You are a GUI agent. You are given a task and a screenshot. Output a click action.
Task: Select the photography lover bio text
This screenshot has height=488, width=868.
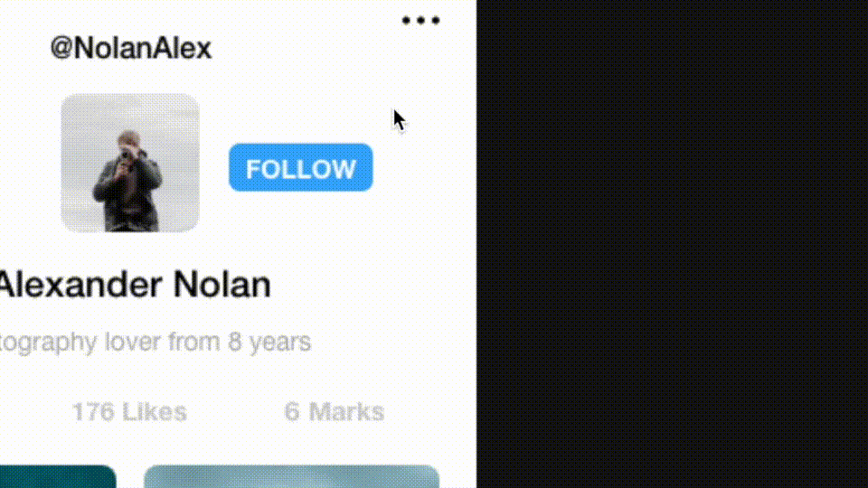pos(155,342)
